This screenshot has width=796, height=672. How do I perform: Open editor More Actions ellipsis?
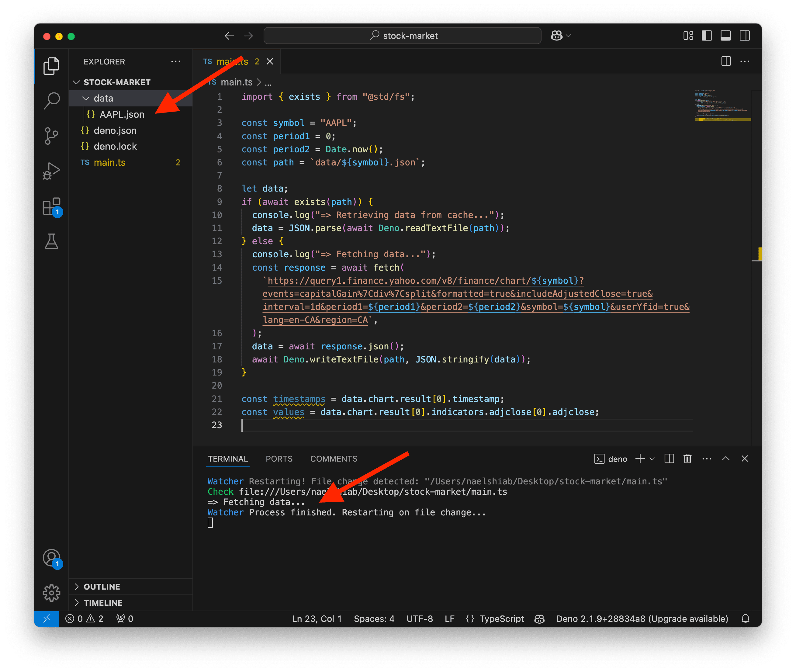[745, 61]
